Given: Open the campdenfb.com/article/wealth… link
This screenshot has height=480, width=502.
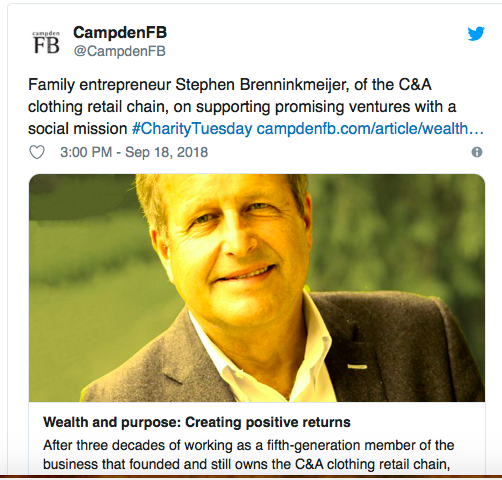Looking at the screenshot, I should click(370, 129).
